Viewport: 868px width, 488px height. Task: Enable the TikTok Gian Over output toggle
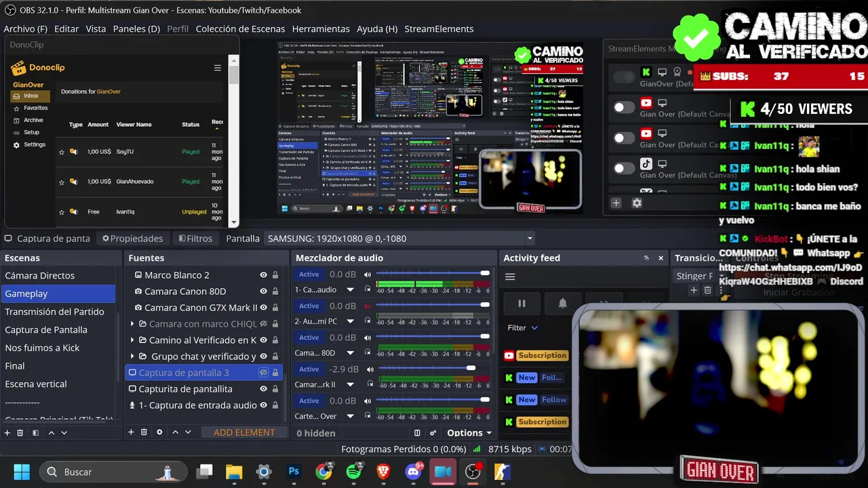[x=624, y=168]
